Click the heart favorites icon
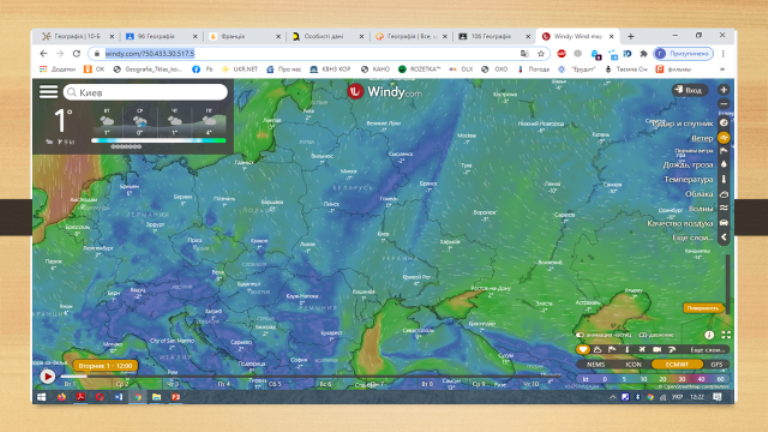Viewport: 768px width, 432px height. pyautogui.click(x=582, y=349)
